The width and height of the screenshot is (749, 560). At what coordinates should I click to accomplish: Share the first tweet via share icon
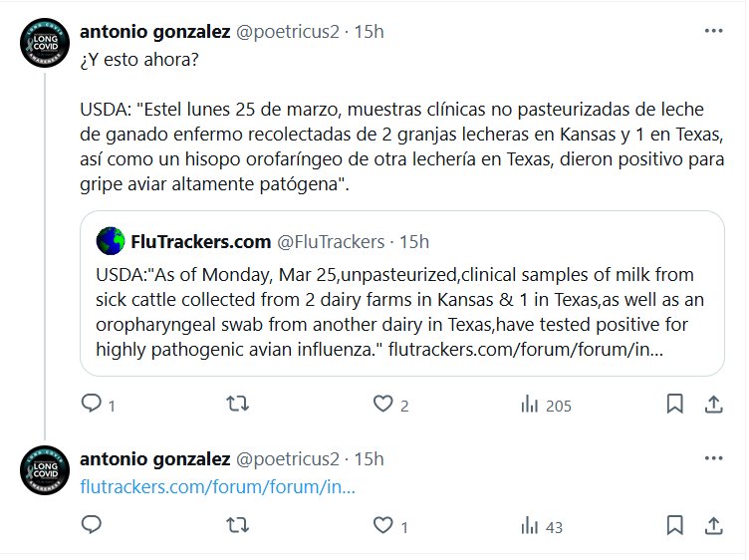[x=714, y=405]
